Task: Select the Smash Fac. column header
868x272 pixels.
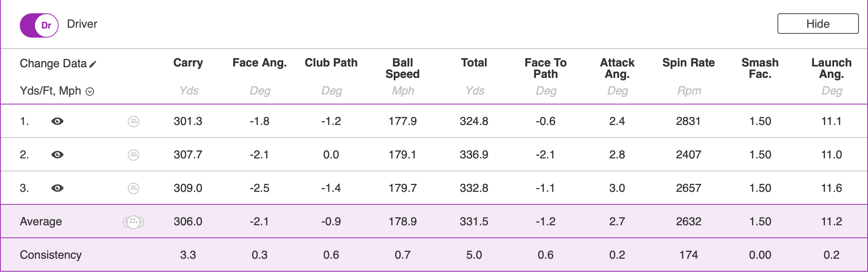Action: (760, 68)
